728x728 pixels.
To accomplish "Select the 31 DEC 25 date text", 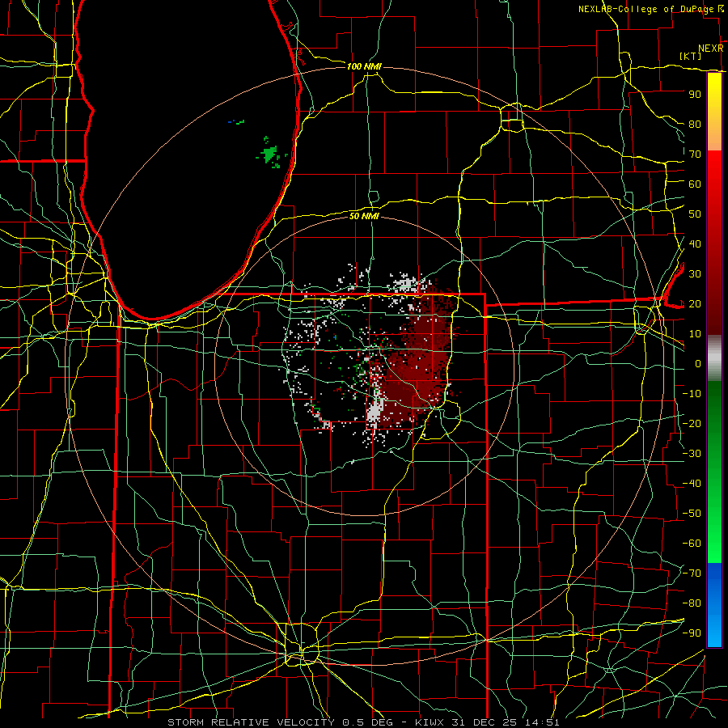I will coord(485,722).
